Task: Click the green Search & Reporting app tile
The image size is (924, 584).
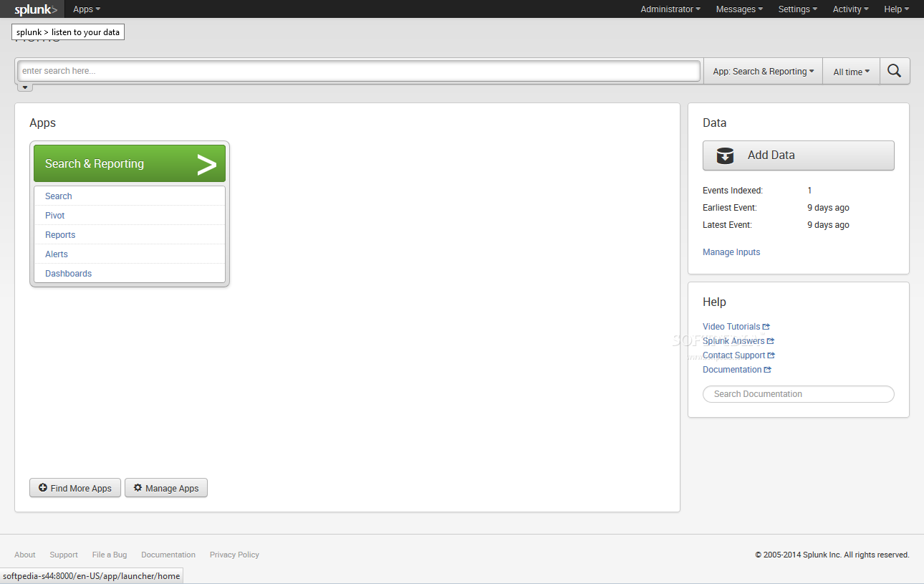Action: tap(130, 163)
